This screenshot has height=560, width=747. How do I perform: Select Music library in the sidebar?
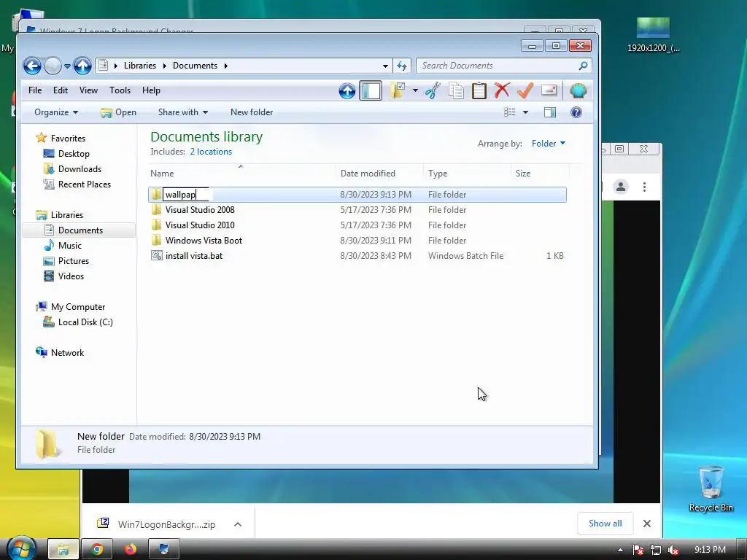pyautogui.click(x=69, y=246)
